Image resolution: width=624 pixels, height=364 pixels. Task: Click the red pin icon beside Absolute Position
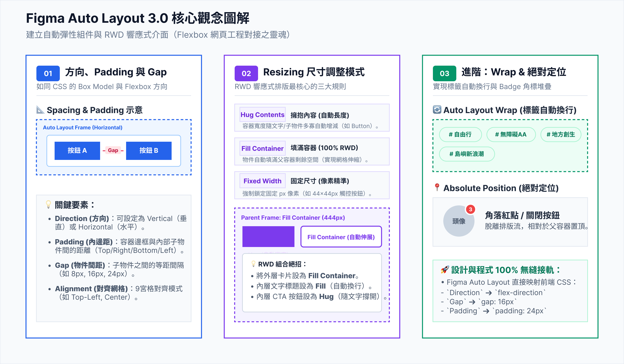pyautogui.click(x=437, y=187)
